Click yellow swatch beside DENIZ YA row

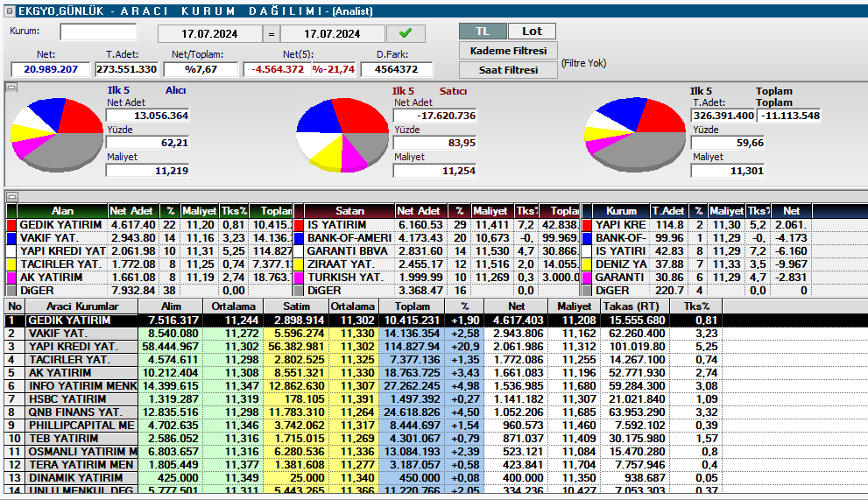coord(588,264)
